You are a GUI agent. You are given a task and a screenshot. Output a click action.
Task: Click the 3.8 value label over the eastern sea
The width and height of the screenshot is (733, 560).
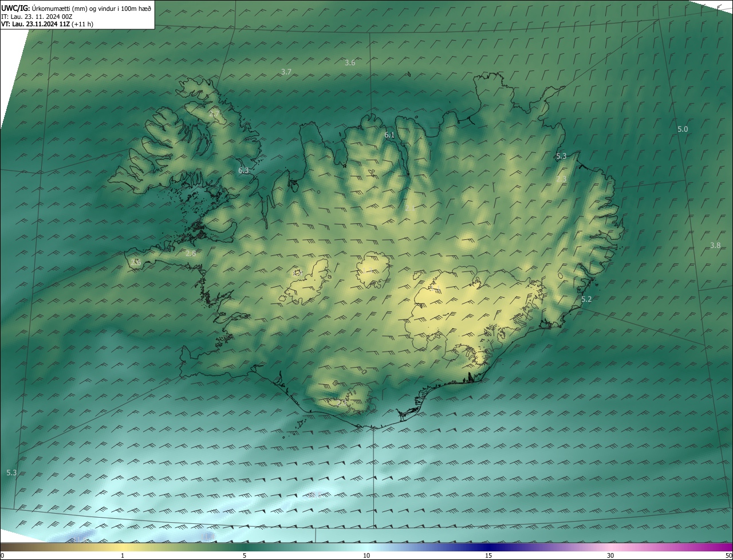pos(715,245)
